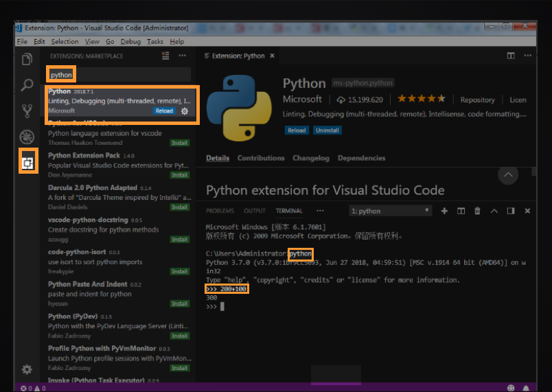
Task: Split the terminal panel
Action: pos(461,211)
